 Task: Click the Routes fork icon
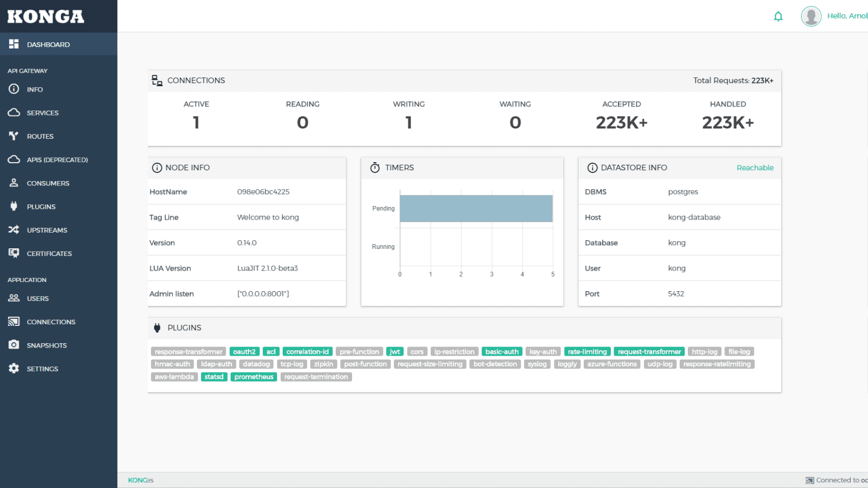(14, 136)
